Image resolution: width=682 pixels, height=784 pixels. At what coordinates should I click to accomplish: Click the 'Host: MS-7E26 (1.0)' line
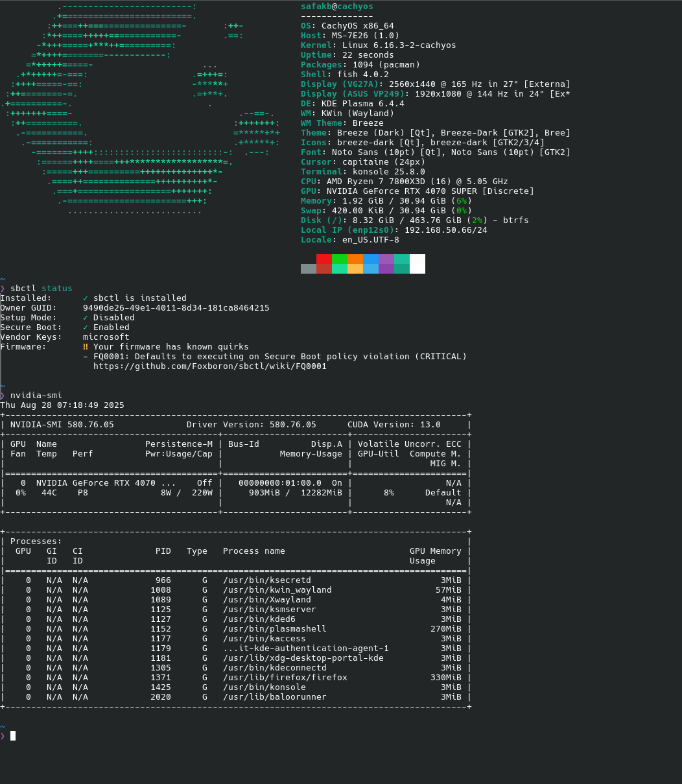click(350, 36)
